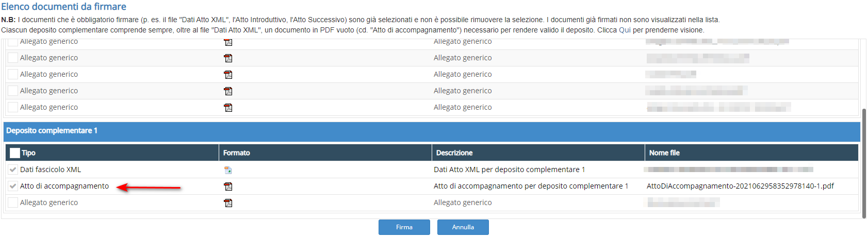Viewport: 868px width, 237px height.
Task: Click the Descrizione column header
Action: [454, 153]
